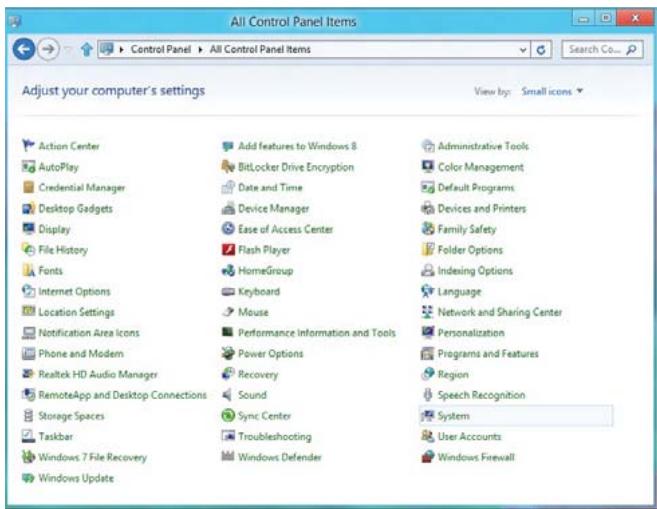Click the Windows Firewall icon
The height and width of the screenshot is (509, 657).
tap(427, 456)
